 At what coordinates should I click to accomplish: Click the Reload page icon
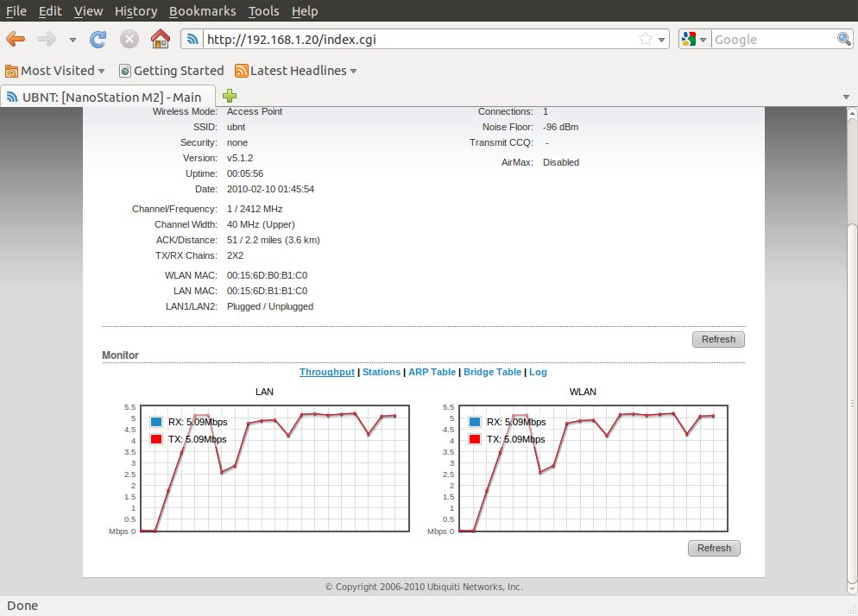point(98,39)
